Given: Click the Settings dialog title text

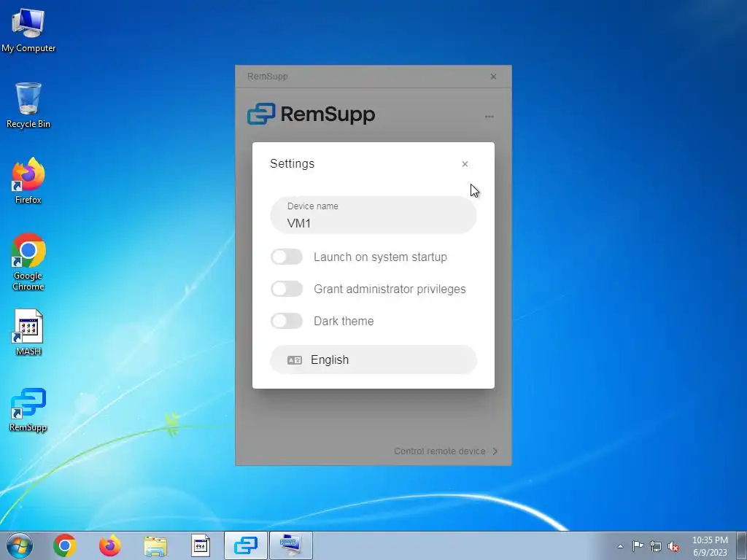Looking at the screenshot, I should [292, 164].
